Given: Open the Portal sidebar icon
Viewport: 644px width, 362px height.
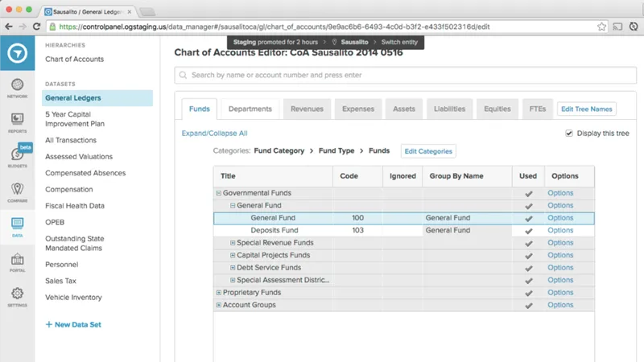Looking at the screenshot, I should [x=17, y=262].
